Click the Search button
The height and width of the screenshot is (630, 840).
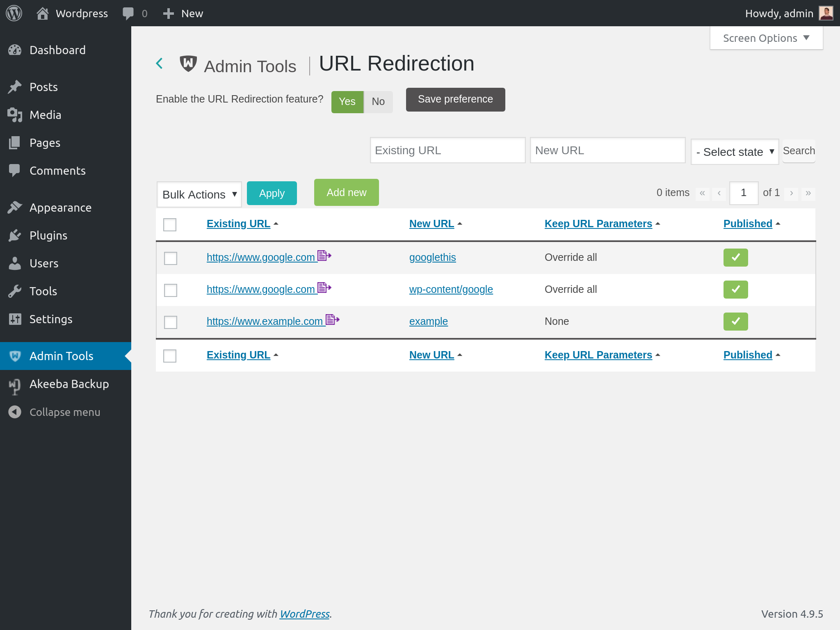[x=799, y=151]
